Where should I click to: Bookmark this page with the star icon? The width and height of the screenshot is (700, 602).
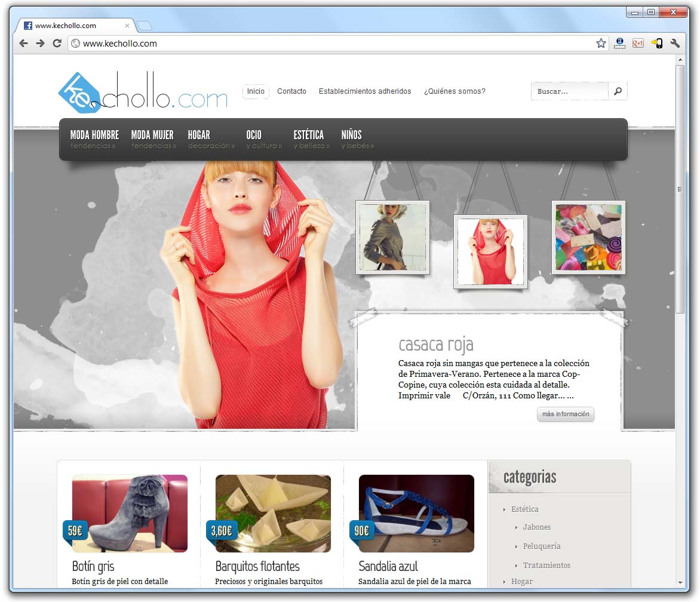click(601, 43)
